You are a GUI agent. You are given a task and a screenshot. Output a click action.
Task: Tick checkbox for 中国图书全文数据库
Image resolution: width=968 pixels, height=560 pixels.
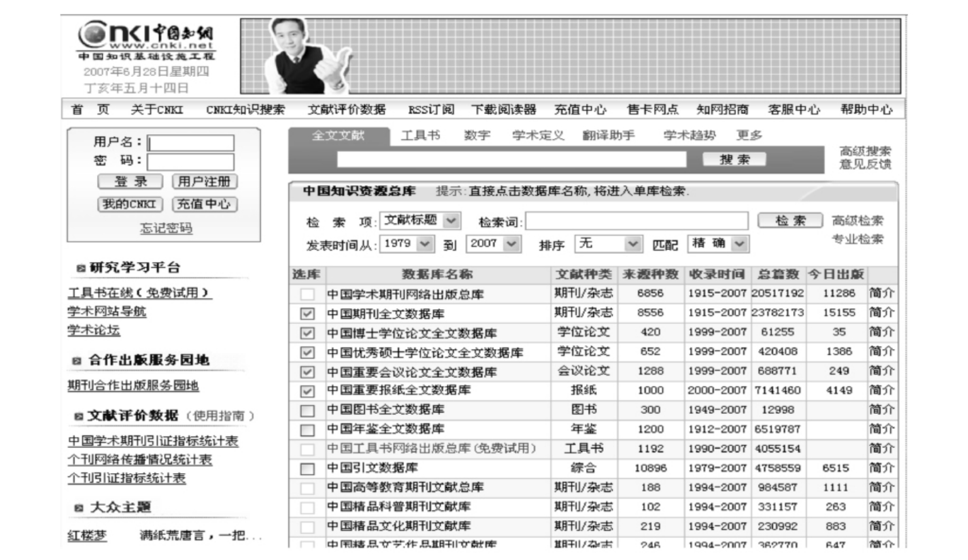pos(307,411)
